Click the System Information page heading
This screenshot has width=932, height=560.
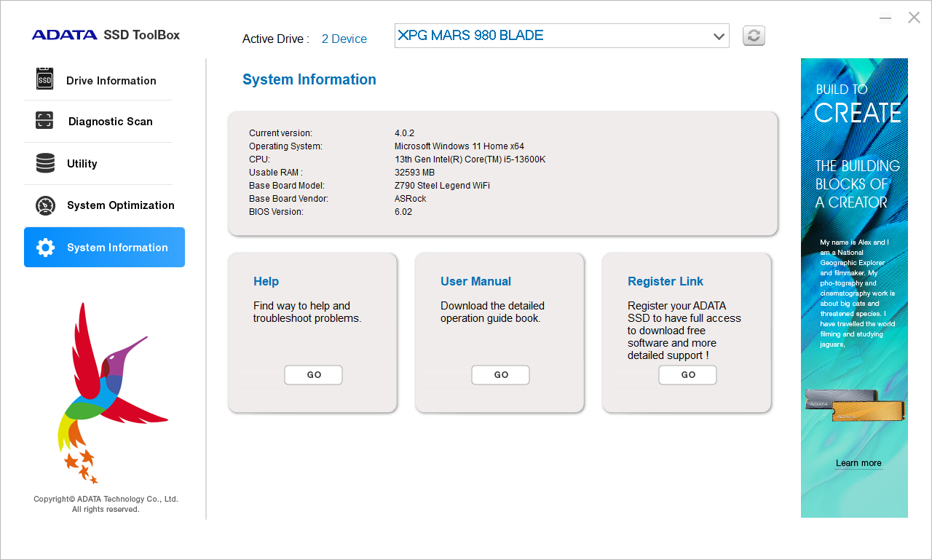[309, 79]
